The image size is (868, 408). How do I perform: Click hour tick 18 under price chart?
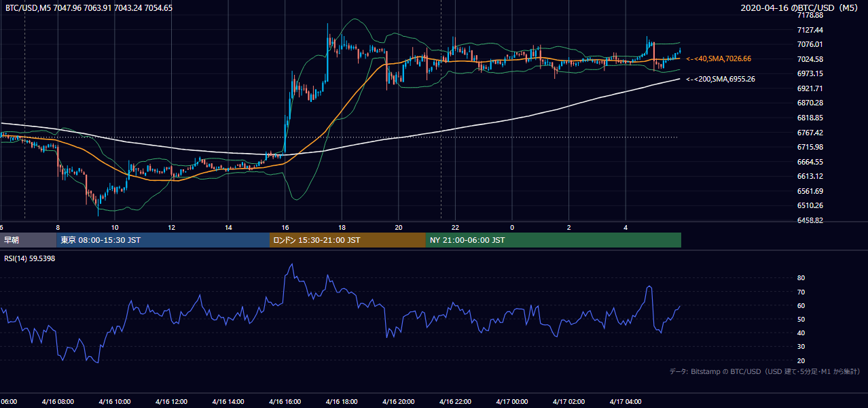point(342,227)
